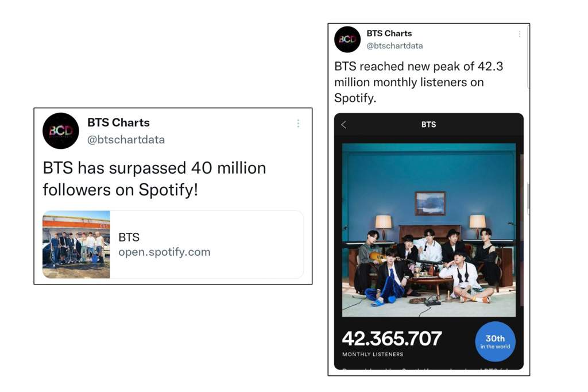Click the gas station BTS thumbnail
This screenshot has width=588, height=392.
(76, 244)
